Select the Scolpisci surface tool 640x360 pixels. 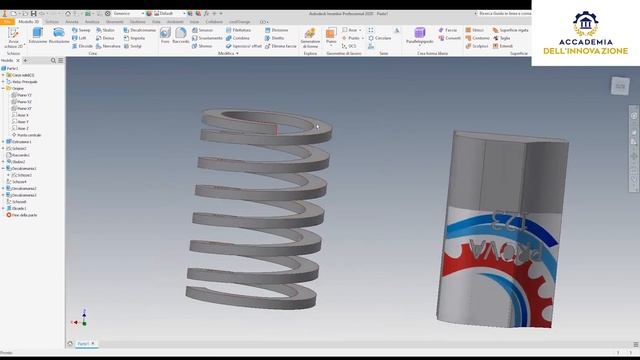tap(476, 46)
